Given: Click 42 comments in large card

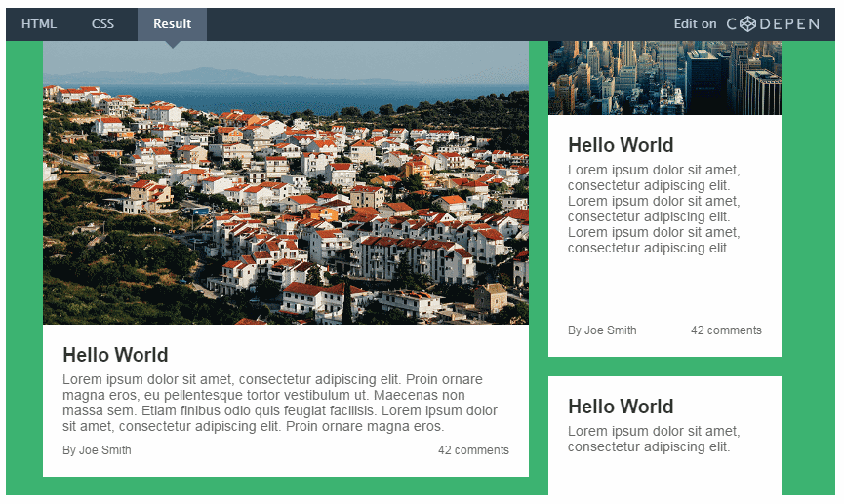Looking at the screenshot, I should click(473, 450).
